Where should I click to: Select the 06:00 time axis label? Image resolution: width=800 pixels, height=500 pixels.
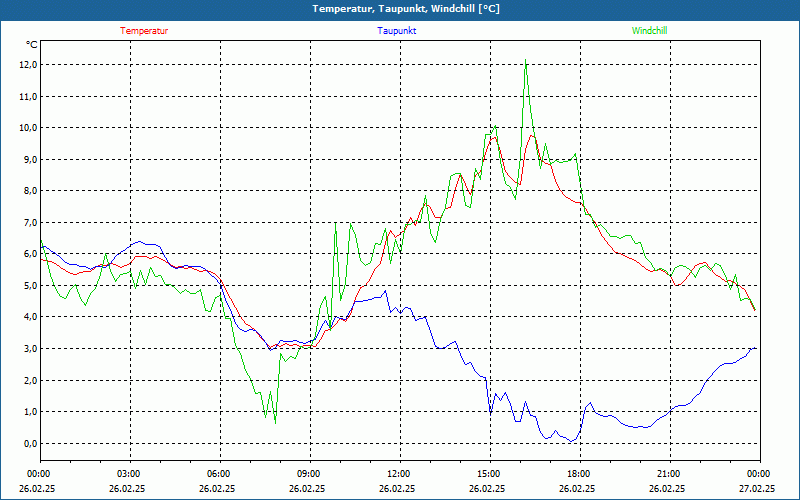point(219,474)
